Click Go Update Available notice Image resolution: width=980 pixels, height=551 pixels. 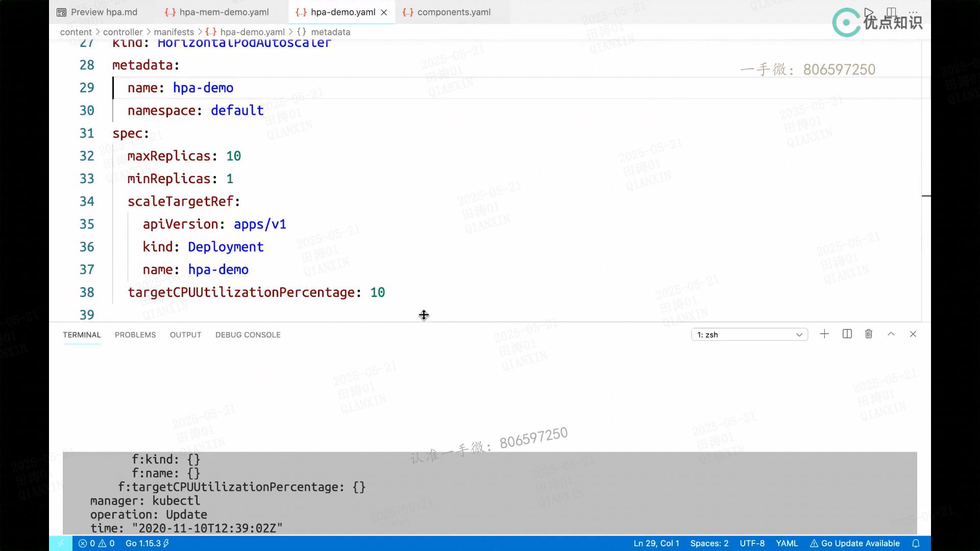(855, 543)
